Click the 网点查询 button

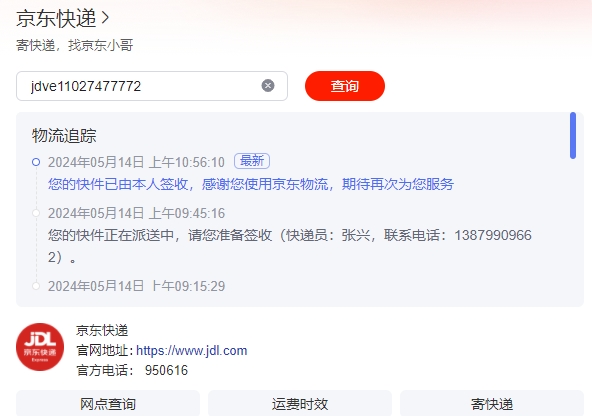[x=108, y=404]
